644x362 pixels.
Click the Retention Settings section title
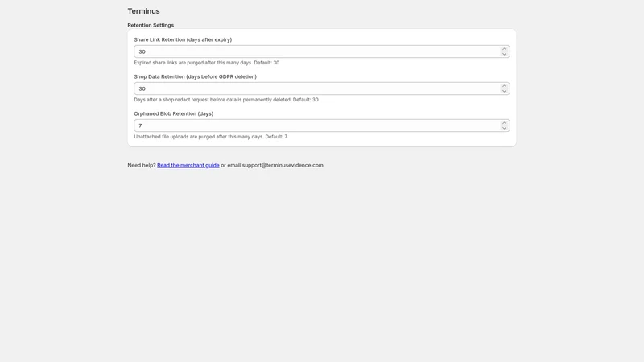151,25
